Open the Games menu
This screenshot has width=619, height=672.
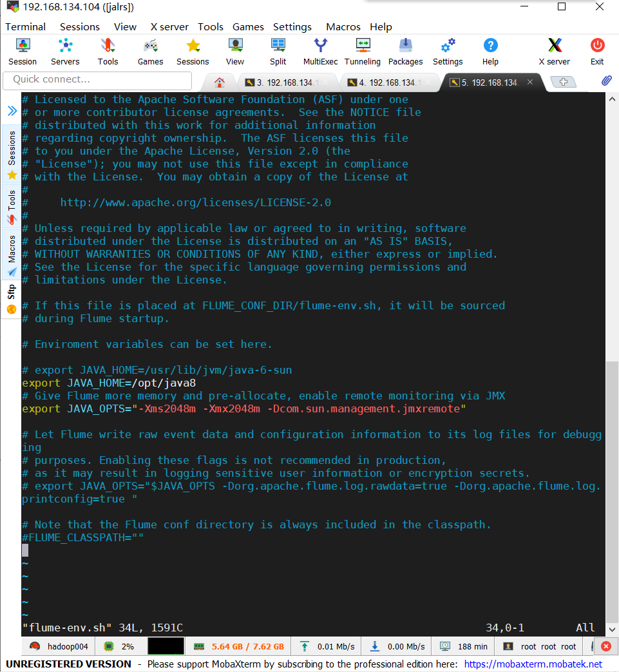[x=248, y=26]
